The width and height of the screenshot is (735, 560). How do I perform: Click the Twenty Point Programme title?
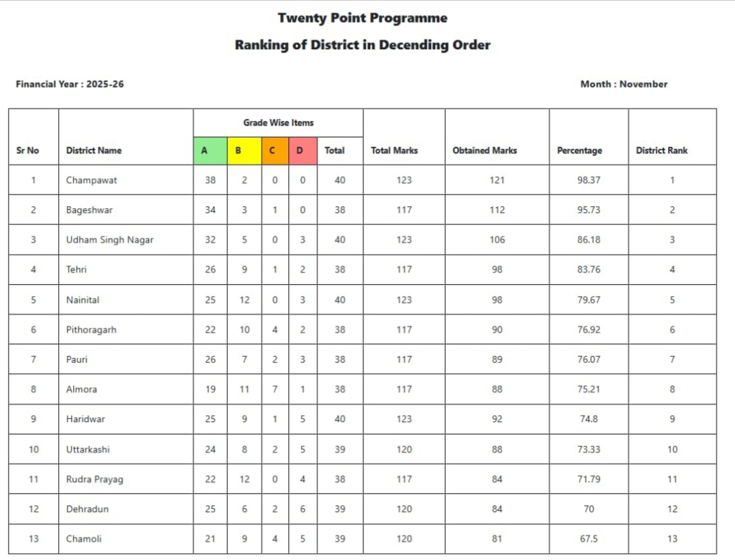[x=362, y=18]
